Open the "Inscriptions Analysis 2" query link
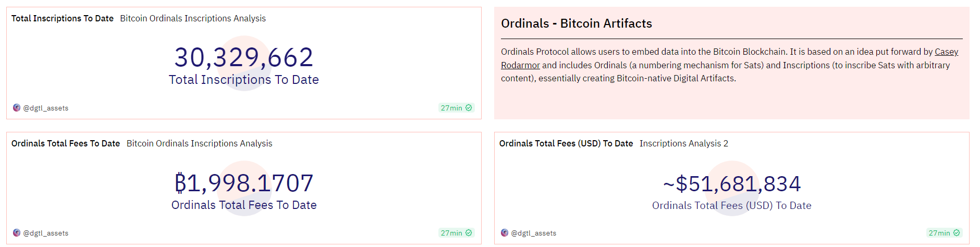This screenshot has width=980, height=247. (684, 144)
